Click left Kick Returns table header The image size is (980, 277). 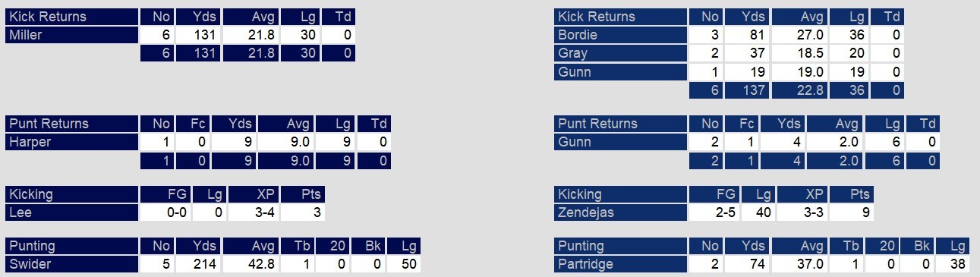coord(72,17)
